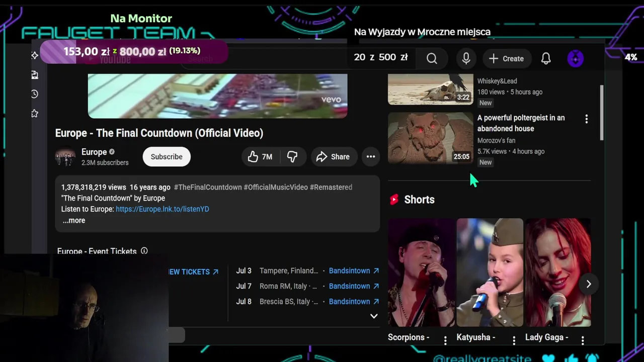The width and height of the screenshot is (644, 362).
Task: Open the Europe channel avatar
Action: click(65, 157)
